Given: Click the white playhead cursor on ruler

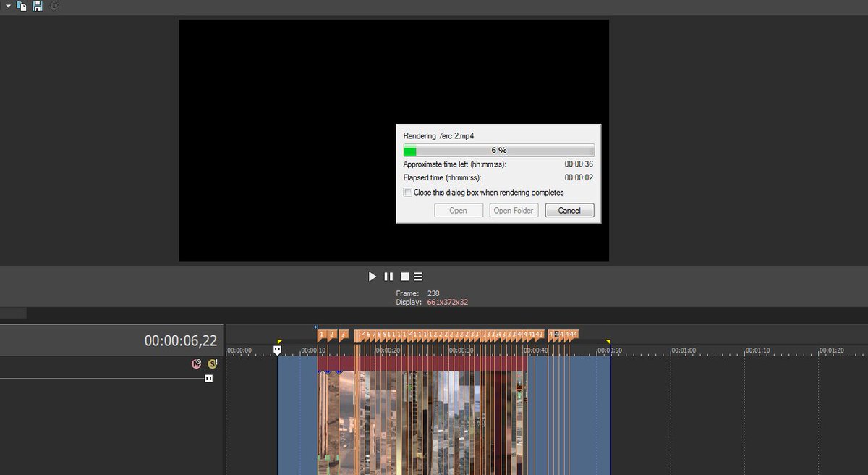Looking at the screenshot, I should pyautogui.click(x=277, y=350).
